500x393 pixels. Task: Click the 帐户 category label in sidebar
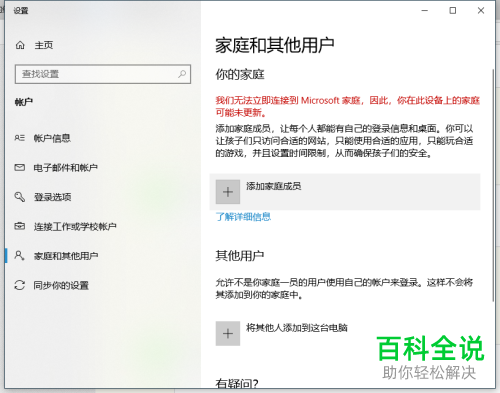pyautogui.click(x=24, y=102)
